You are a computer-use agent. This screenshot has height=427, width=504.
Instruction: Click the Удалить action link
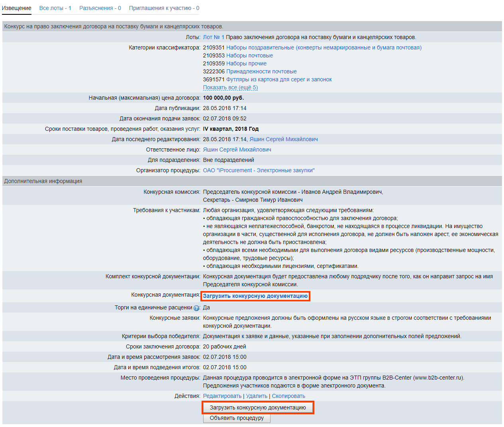pos(257,396)
